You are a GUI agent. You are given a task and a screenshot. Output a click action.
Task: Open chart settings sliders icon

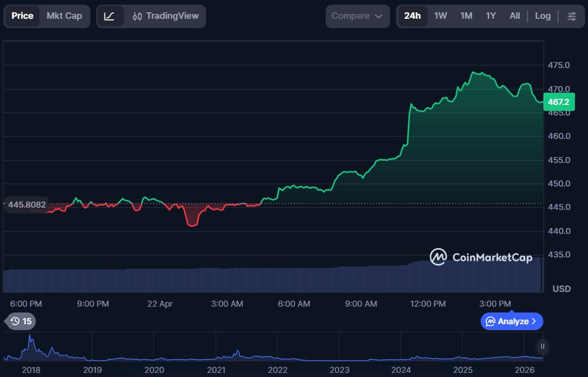pos(572,16)
